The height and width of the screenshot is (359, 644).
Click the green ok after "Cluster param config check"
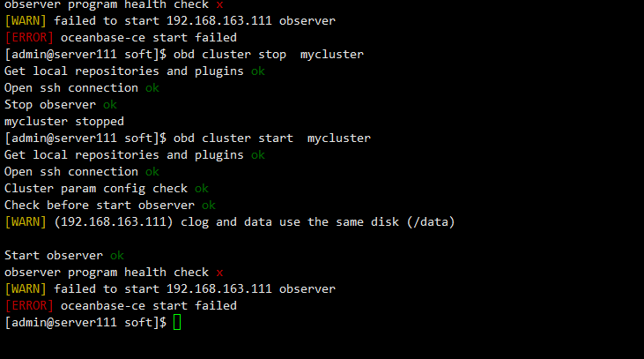click(202, 189)
